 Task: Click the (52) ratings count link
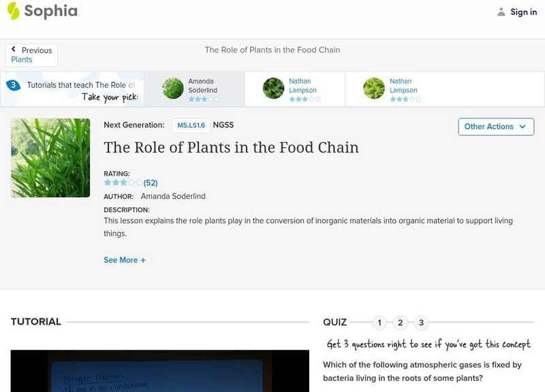pos(150,182)
